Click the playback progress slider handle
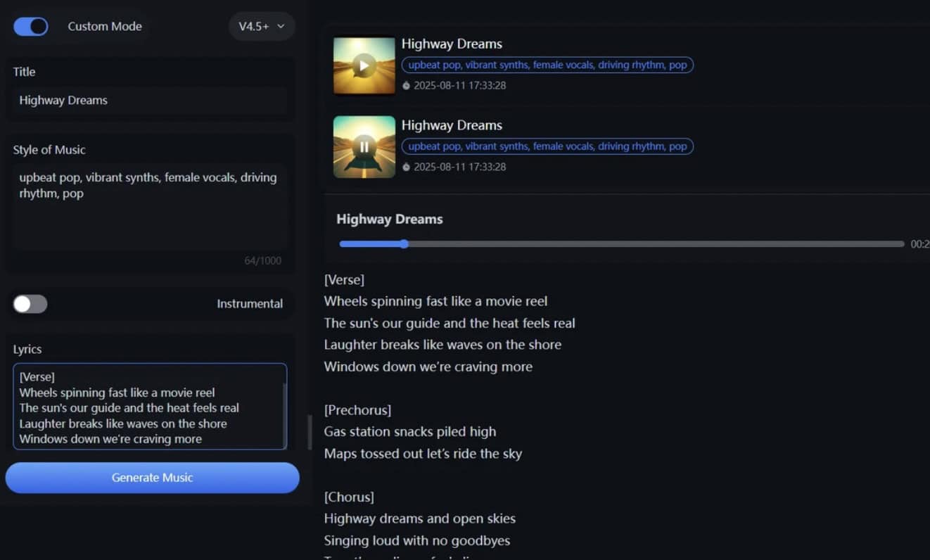This screenshot has height=560, width=930. pyautogui.click(x=404, y=244)
